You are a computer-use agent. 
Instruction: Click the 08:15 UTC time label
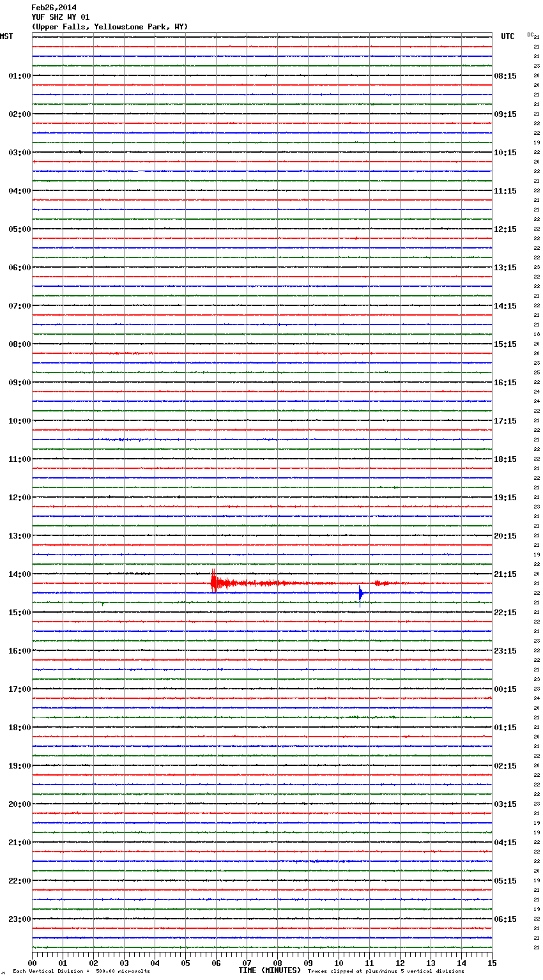pyautogui.click(x=505, y=76)
